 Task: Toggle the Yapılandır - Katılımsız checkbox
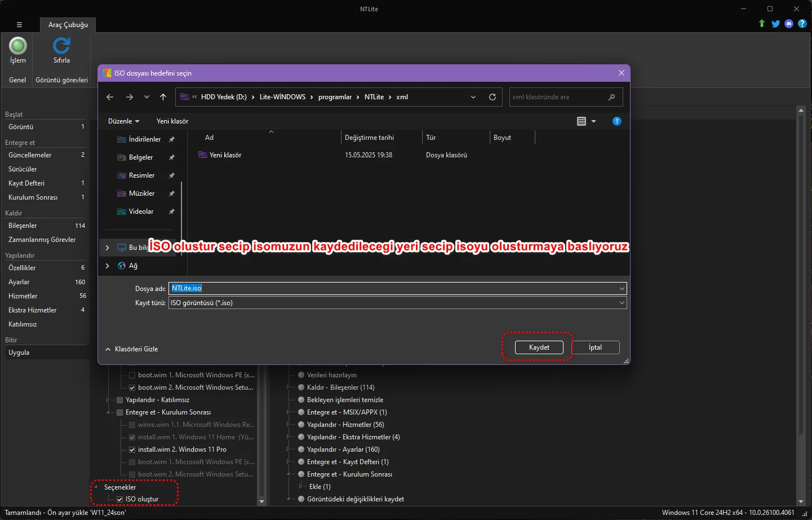click(x=119, y=400)
